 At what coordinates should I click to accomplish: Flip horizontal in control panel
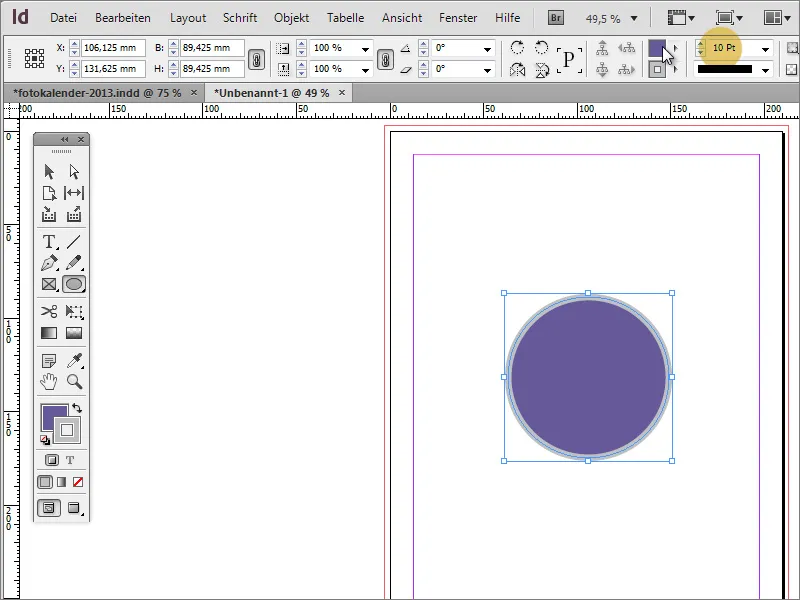click(x=517, y=69)
